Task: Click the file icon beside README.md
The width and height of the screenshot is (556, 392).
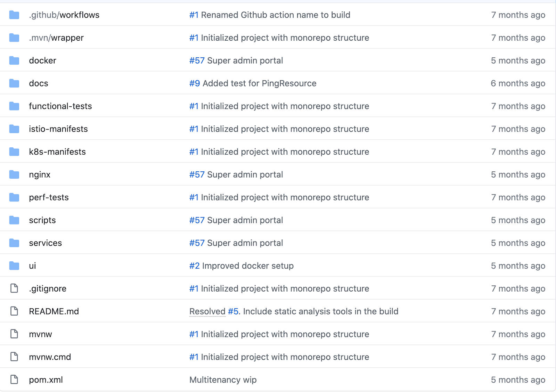Action: pos(14,311)
